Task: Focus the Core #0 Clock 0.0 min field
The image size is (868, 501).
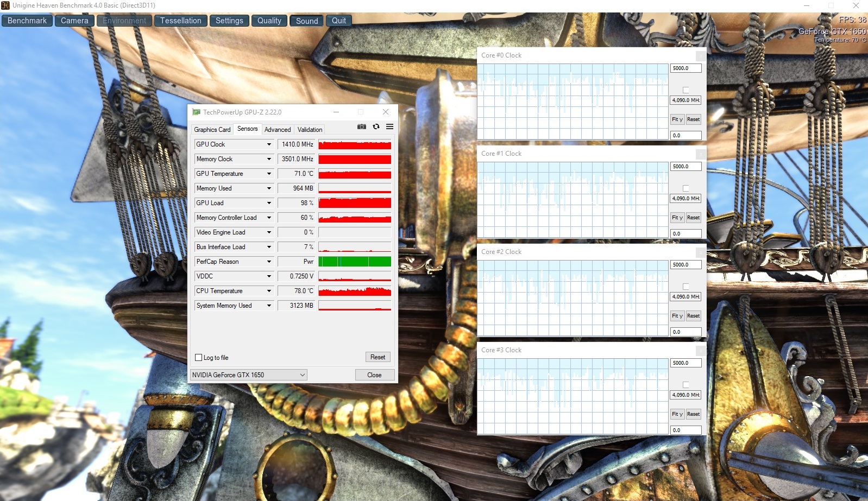Action: click(x=686, y=136)
